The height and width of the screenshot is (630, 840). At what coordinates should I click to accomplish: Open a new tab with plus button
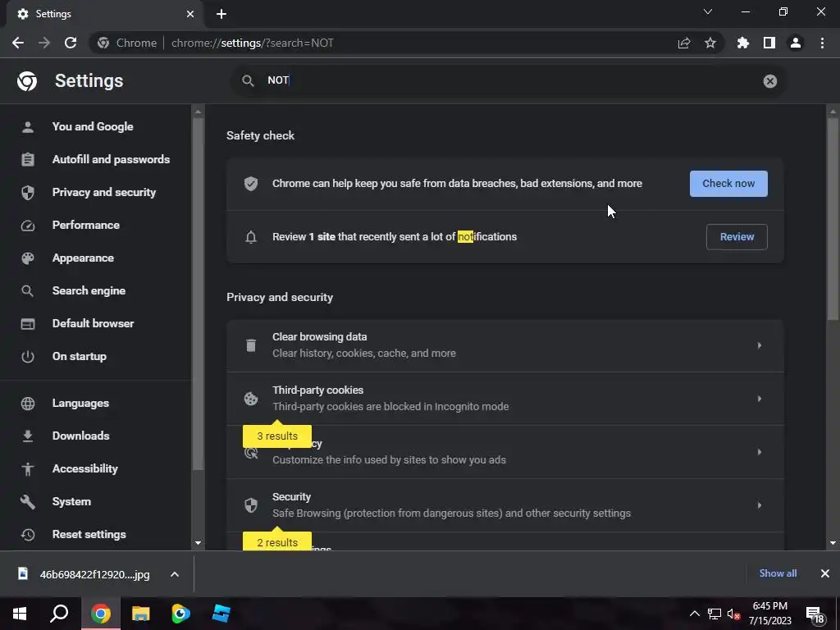point(221,14)
